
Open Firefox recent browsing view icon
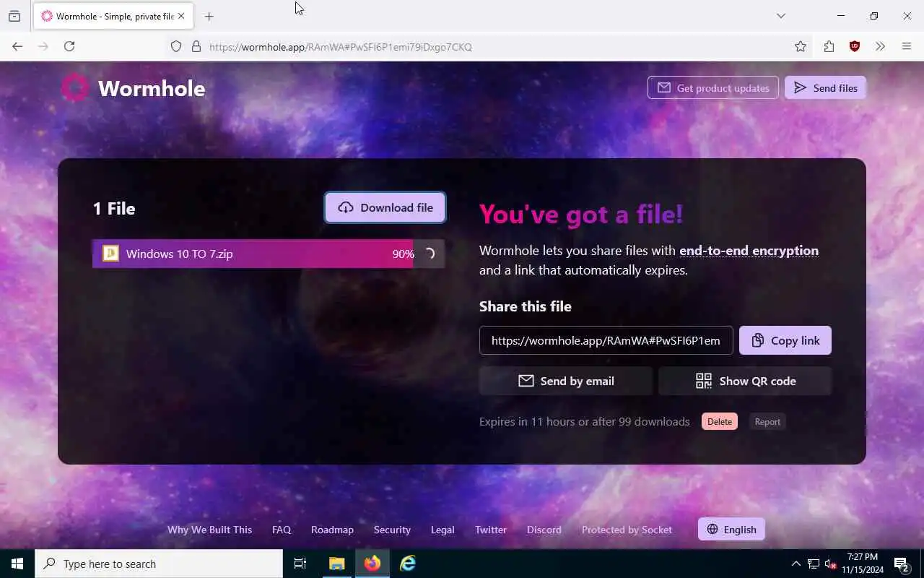[14, 16]
